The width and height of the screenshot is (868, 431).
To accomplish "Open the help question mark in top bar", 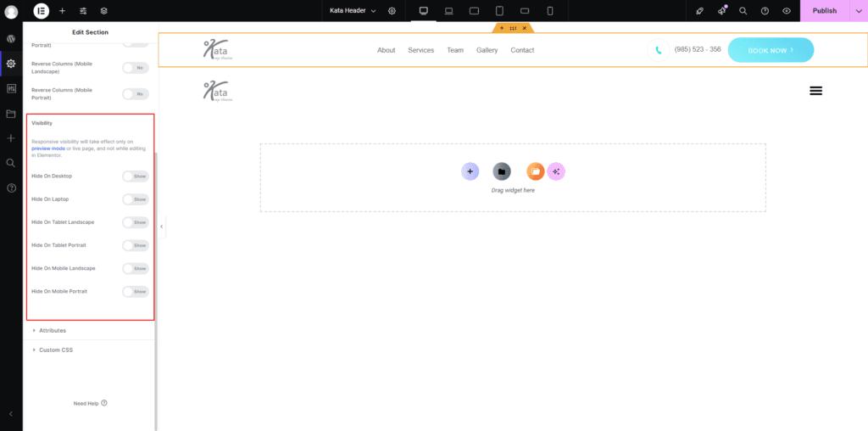I will (x=765, y=10).
